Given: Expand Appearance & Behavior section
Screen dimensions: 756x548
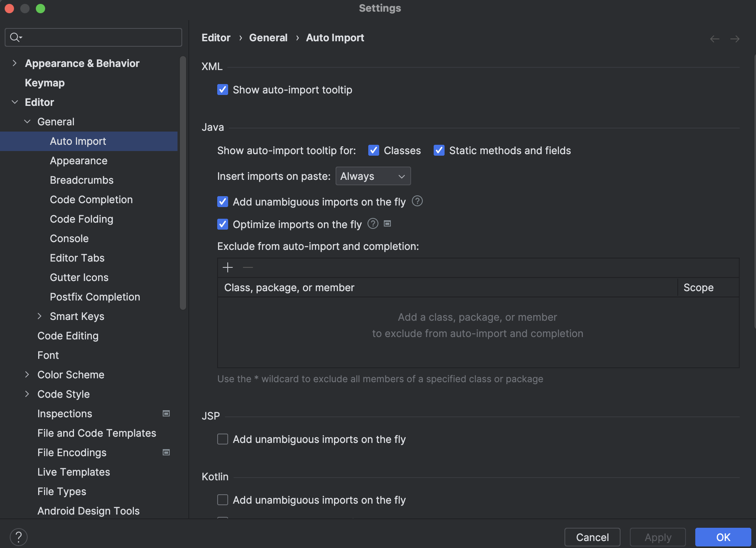Looking at the screenshot, I should pos(14,63).
